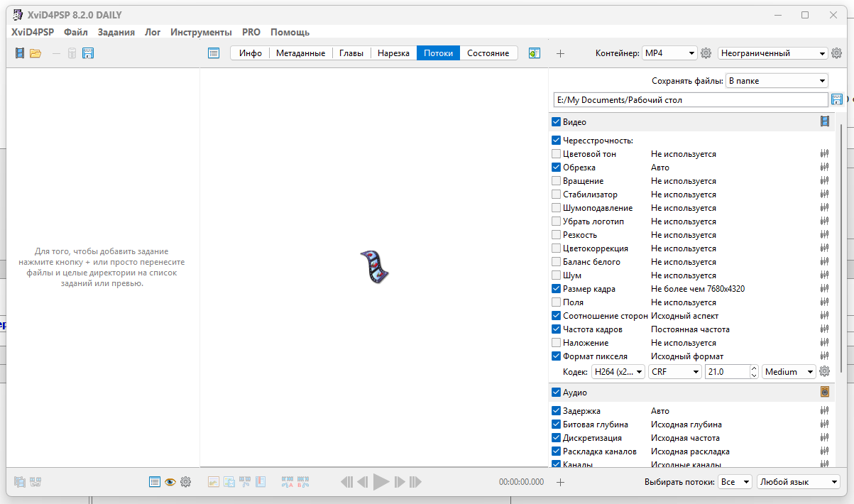Screen dimensions: 854x504
Task: Click the eye preview icon in bottom toolbar
Action: (x=170, y=481)
